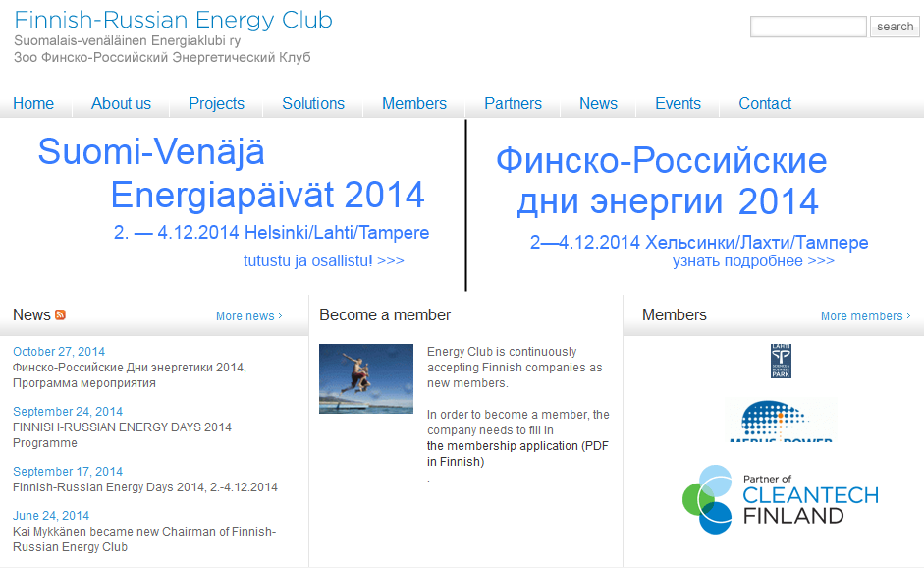Open the Contact page
This screenshot has width=924, height=569.
coord(765,104)
